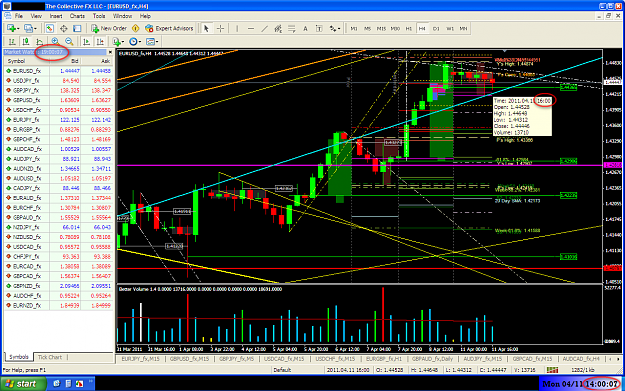The image size is (625, 391).
Task: Select AUDUSD_fx row in Market Watch
Action: (58, 178)
